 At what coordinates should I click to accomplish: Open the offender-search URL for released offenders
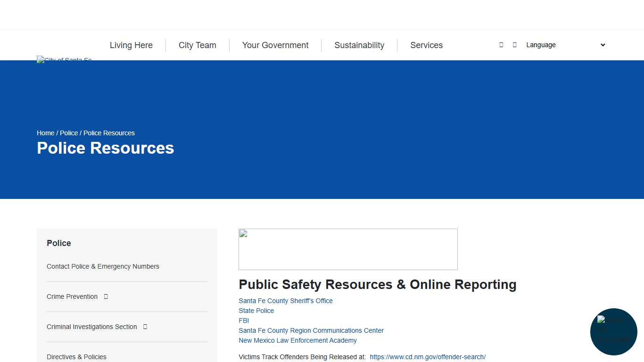[428, 357]
